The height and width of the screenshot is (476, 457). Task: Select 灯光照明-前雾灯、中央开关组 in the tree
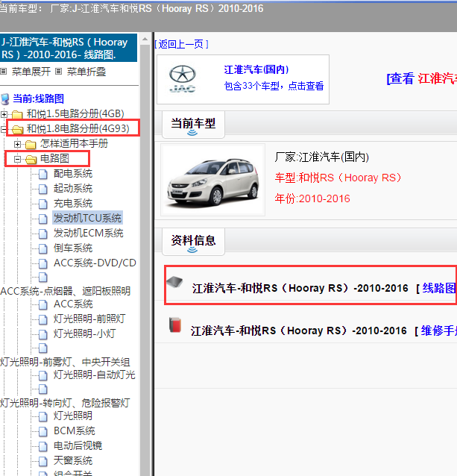(x=65, y=362)
